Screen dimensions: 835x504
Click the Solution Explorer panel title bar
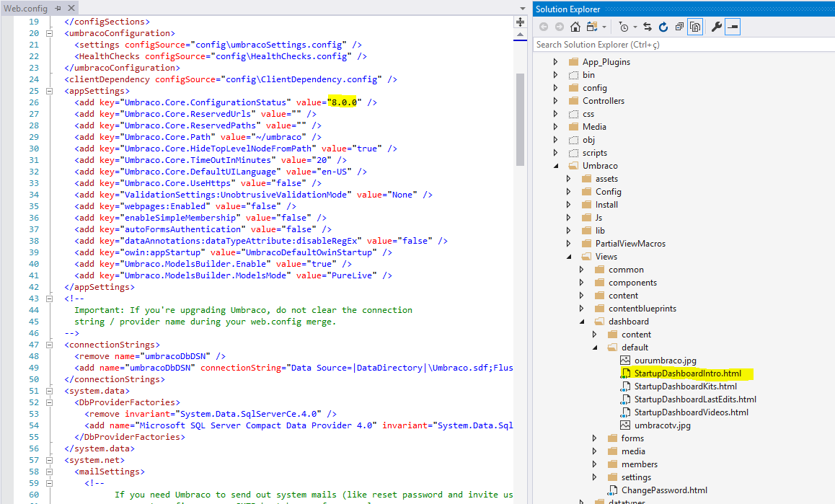tap(684, 9)
